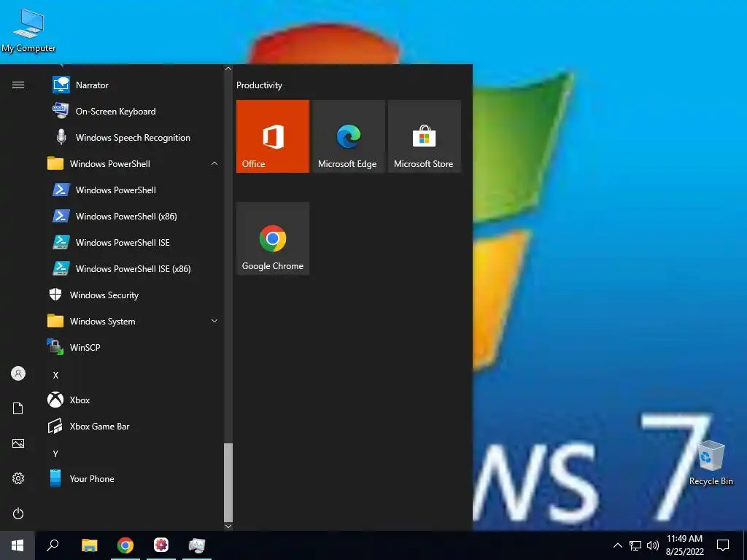Open the Microsoft Edge tile
Viewport: 747px width, 560px height.
[348, 136]
